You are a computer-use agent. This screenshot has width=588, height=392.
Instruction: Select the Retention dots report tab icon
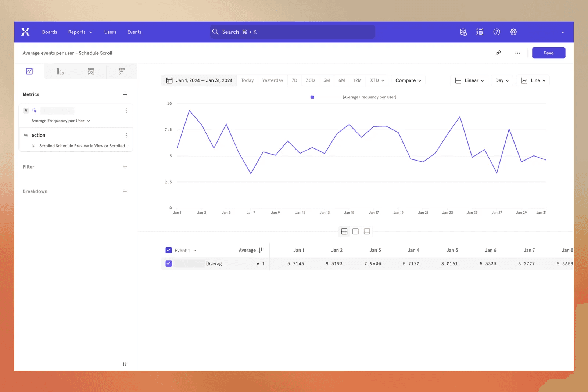pyautogui.click(x=122, y=71)
